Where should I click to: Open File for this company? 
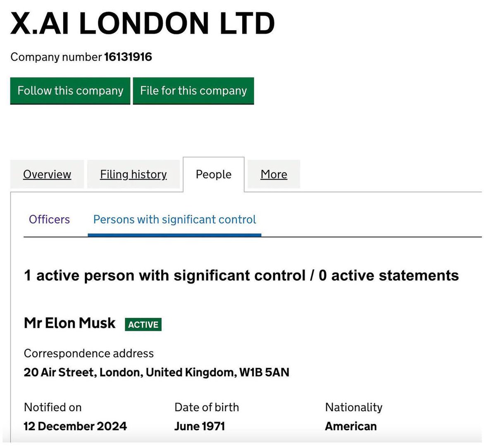(x=193, y=91)
